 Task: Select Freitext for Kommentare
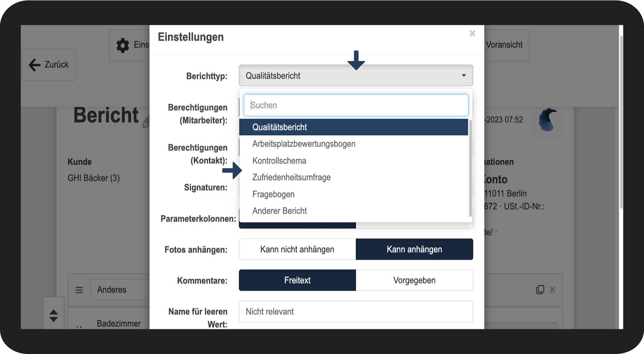(297, 280)
